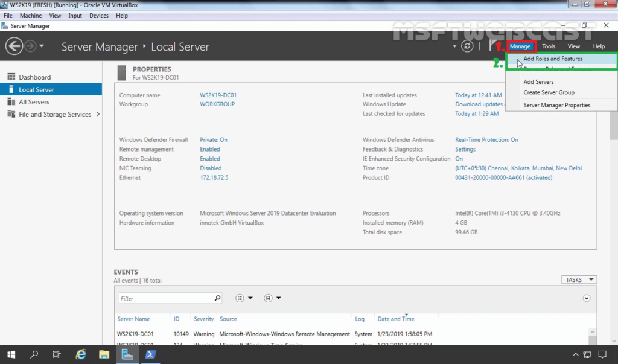Sort events by ID column
618x364 pixels.
177,319
